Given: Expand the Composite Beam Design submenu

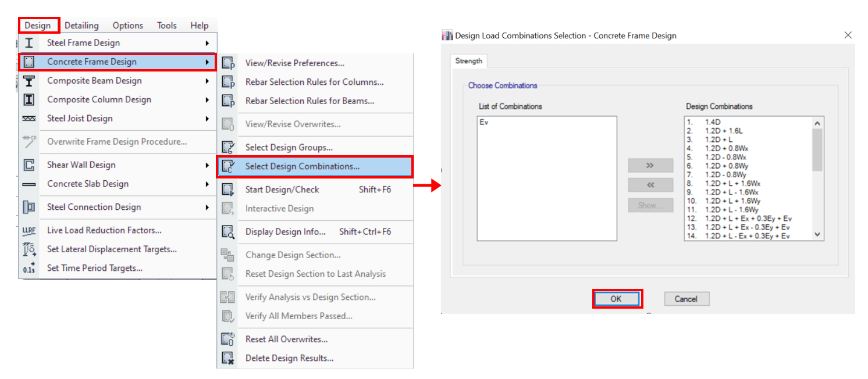Looking at the screenshot, I should pyautogui.click(x=208, y=81).
